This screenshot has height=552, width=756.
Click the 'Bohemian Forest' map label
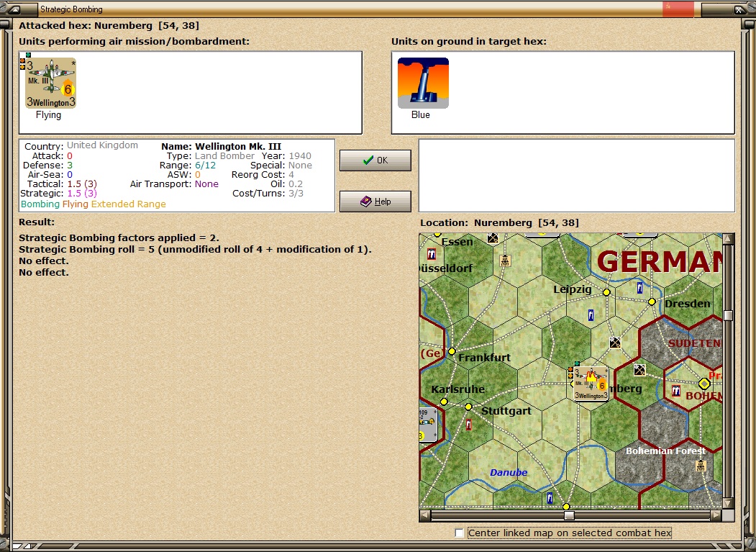[665, 451]
